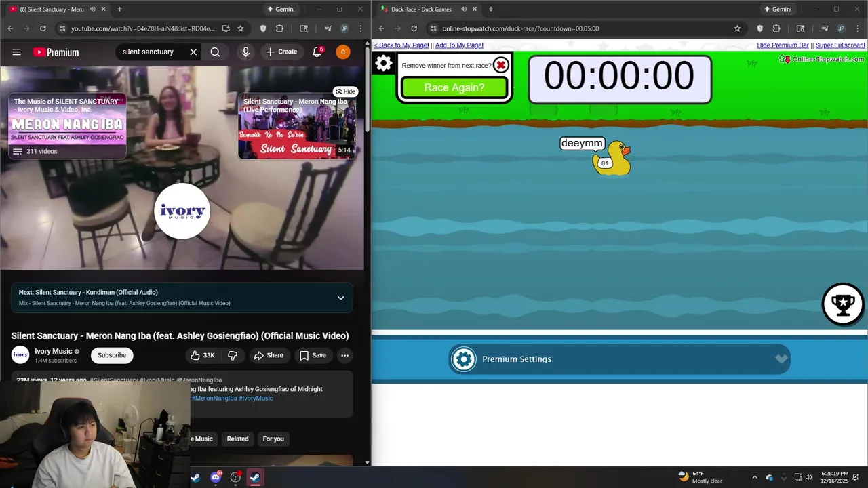Follow the Back to My Page link
This screenshot has width=868, height=488.
401,45
